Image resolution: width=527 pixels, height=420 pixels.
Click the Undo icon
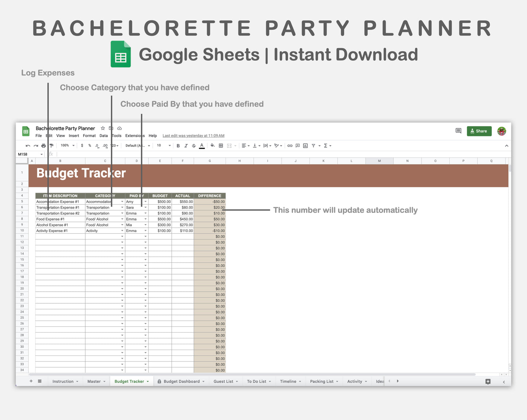point(28,145)
